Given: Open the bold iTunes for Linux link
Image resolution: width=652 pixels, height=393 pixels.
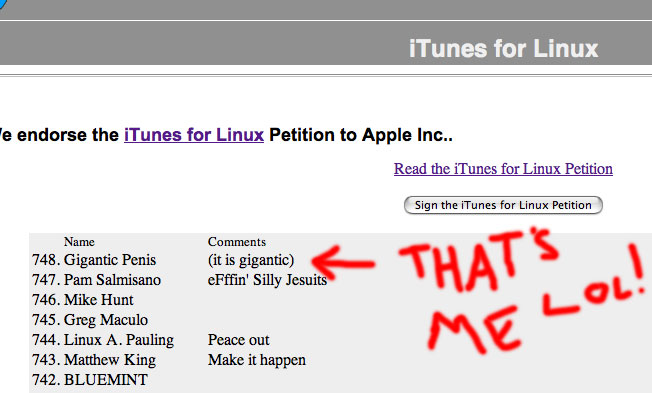Looking at the screenshot, I should 194,135.
